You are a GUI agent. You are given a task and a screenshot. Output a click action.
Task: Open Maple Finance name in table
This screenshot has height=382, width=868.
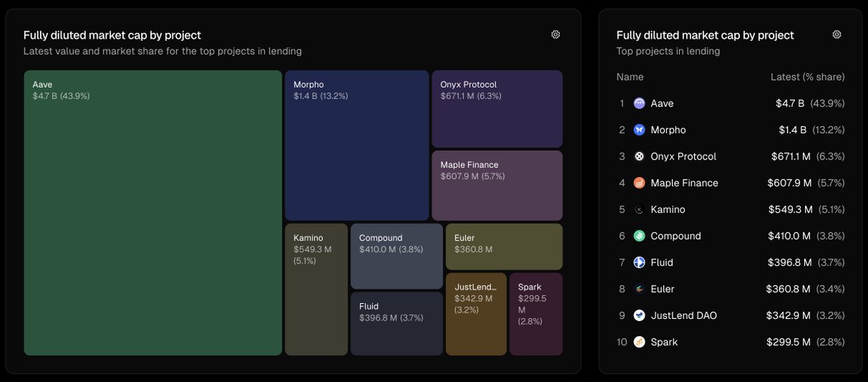684,183
